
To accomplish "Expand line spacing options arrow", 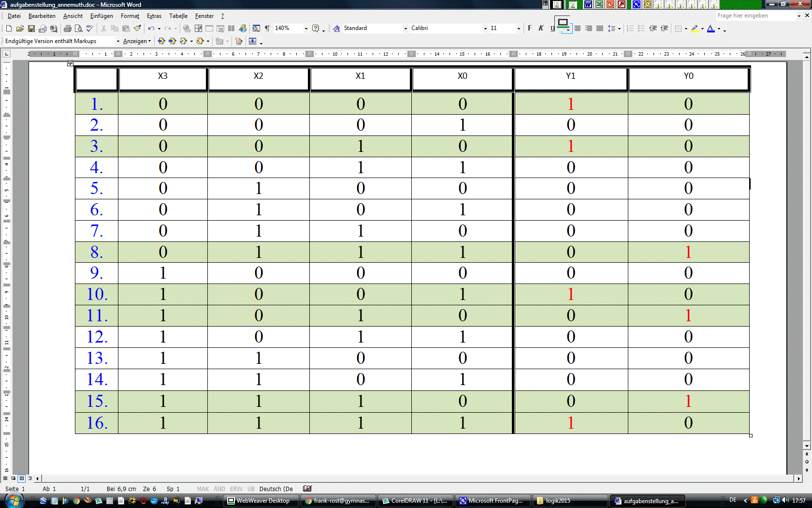I will pos(619,29).
